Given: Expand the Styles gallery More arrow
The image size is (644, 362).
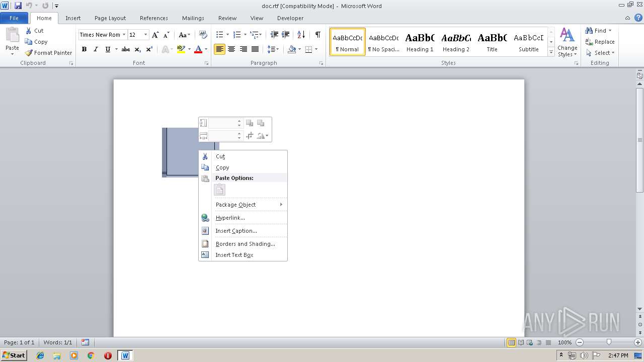Looking at the screenshot, I should (x=551, y=52).
